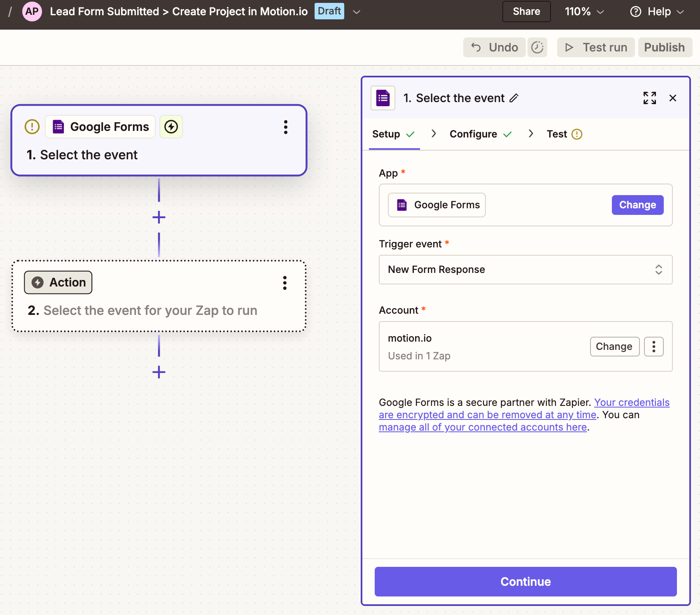This screenshot has width=700, height=615.
Task: Open the three-dot menu on Google Forms step
Action: point(286,127)
